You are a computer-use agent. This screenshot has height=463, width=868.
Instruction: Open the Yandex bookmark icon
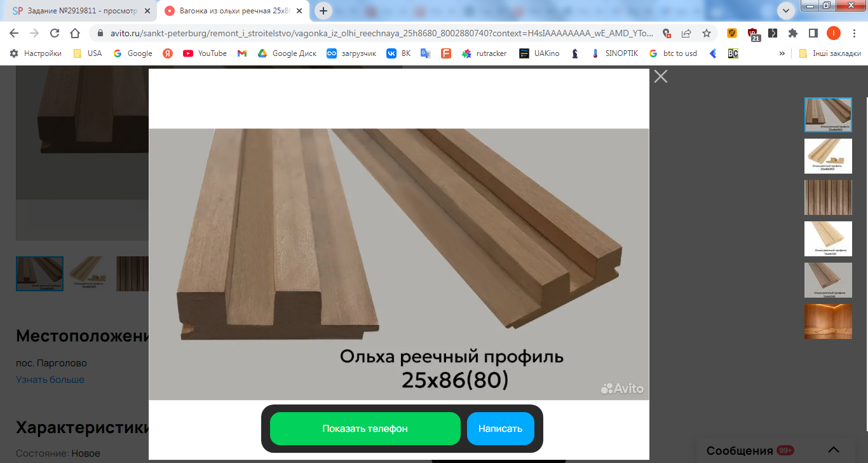[168, 53]
